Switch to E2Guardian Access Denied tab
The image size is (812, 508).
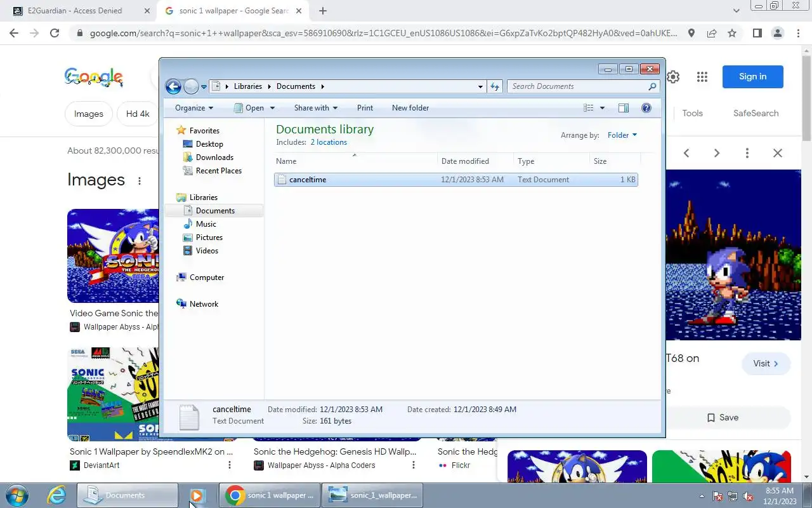81,11
